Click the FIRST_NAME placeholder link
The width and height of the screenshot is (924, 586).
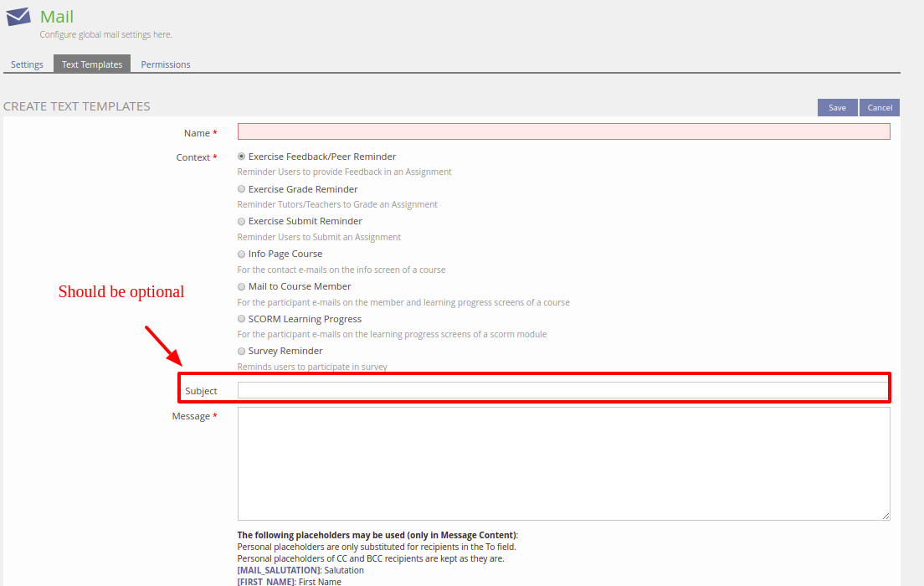tap(265, 581)
